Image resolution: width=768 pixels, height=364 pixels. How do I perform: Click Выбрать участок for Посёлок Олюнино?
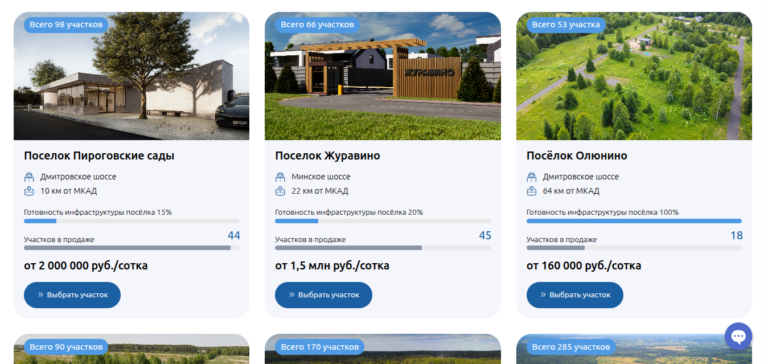[x=575, y=295]
